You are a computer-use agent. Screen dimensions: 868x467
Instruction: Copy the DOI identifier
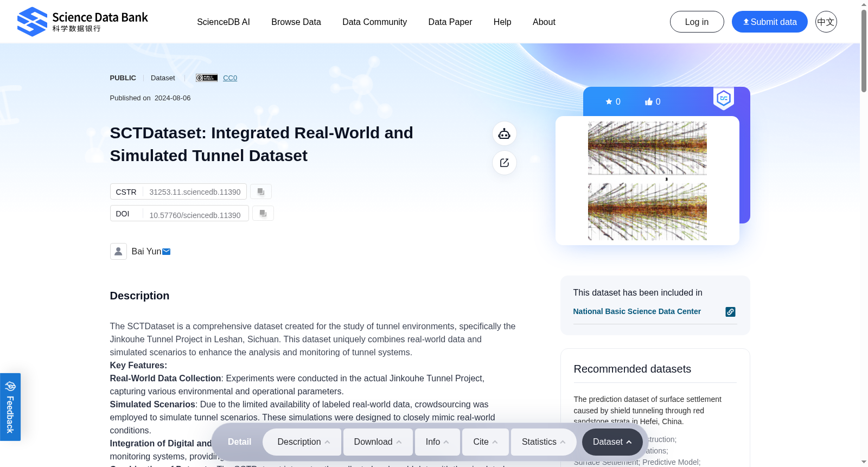tap(263, 213)
